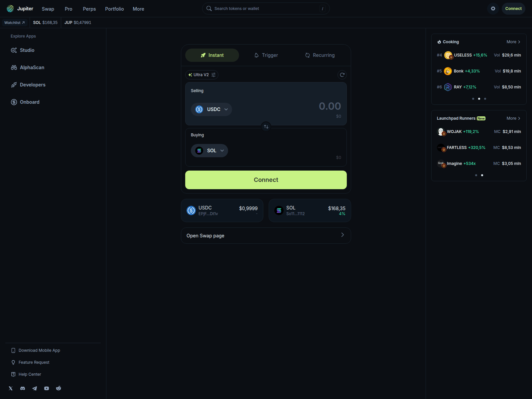Open Ultra V2 settings sliders icon

coord(213,75)
